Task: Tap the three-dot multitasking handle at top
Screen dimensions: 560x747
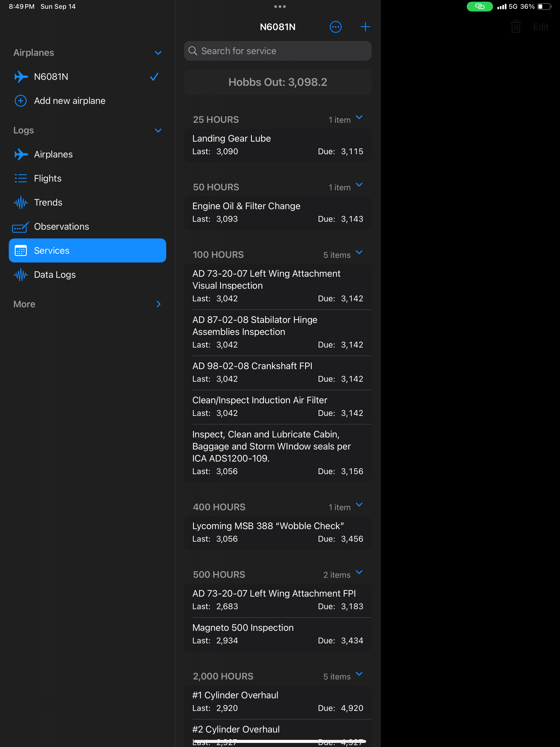Action: point(280,6)
